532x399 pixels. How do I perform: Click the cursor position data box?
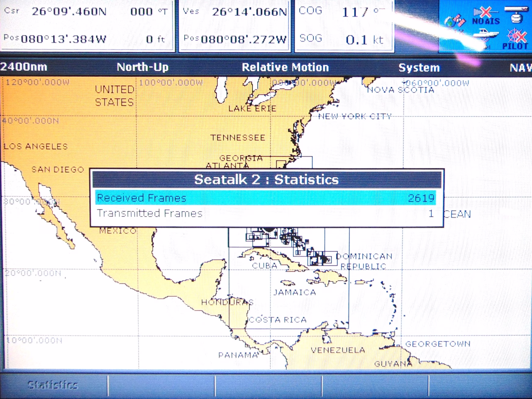(88, 25)
